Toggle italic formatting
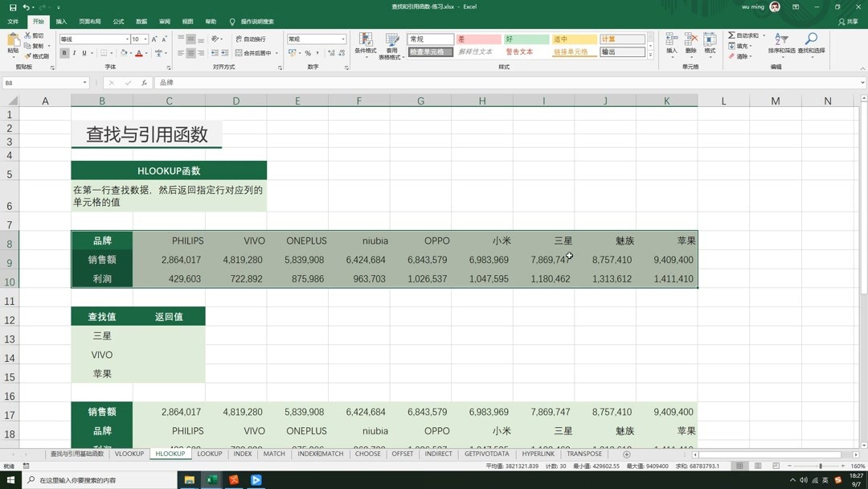 [74, 53]
